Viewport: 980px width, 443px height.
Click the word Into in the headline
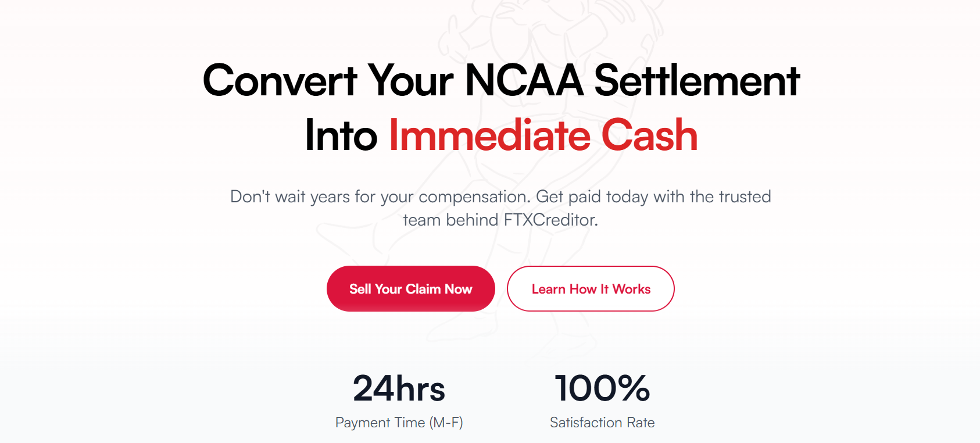click(x=341, y=135)
